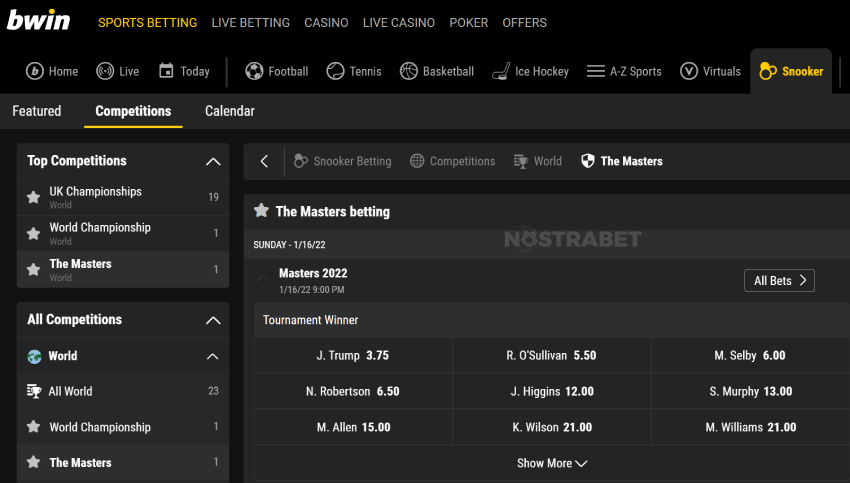Click the Competitions globe breadcrumb icon
This screenshot has height=483, width=850.
tap(417, 161)
